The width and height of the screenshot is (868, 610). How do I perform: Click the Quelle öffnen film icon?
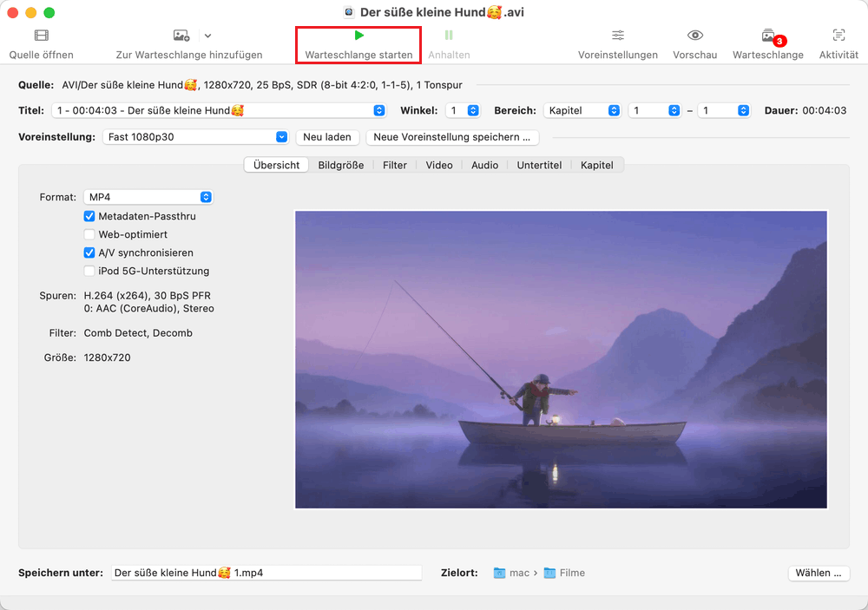pos(41,36)
